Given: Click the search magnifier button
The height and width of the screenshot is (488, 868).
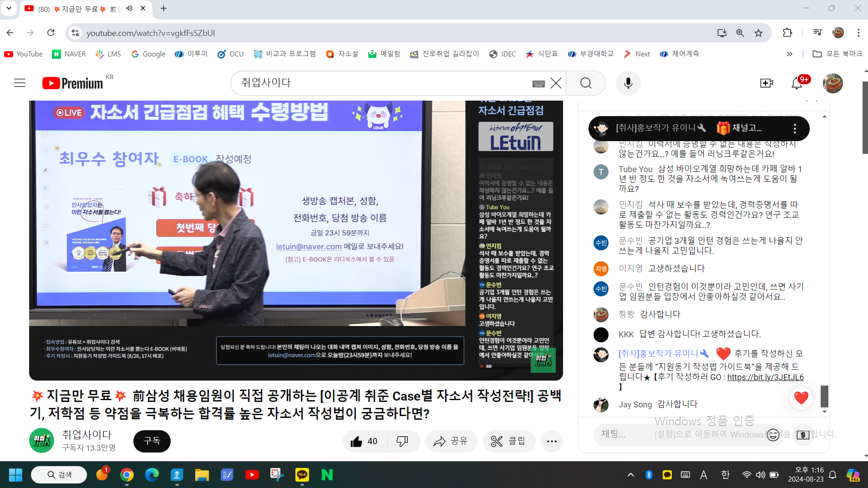Looking at the screenshot, I should [586, 83].
